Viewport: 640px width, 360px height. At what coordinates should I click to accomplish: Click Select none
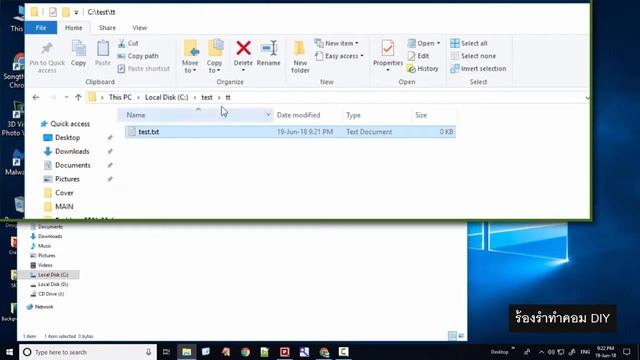473,56
